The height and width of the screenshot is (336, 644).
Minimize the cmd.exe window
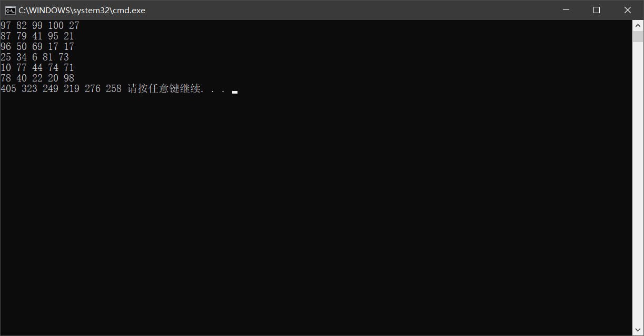coord(566,10)
